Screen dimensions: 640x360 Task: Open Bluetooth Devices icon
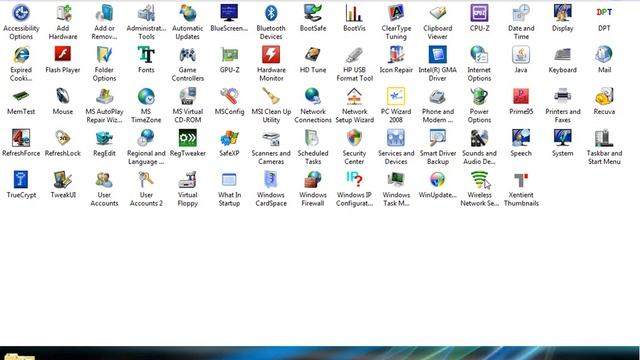(271, 13)
